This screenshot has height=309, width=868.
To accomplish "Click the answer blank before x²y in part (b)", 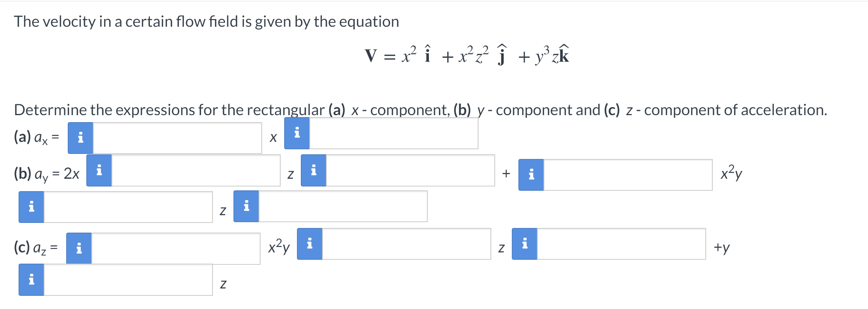I will tap(627, 174).
